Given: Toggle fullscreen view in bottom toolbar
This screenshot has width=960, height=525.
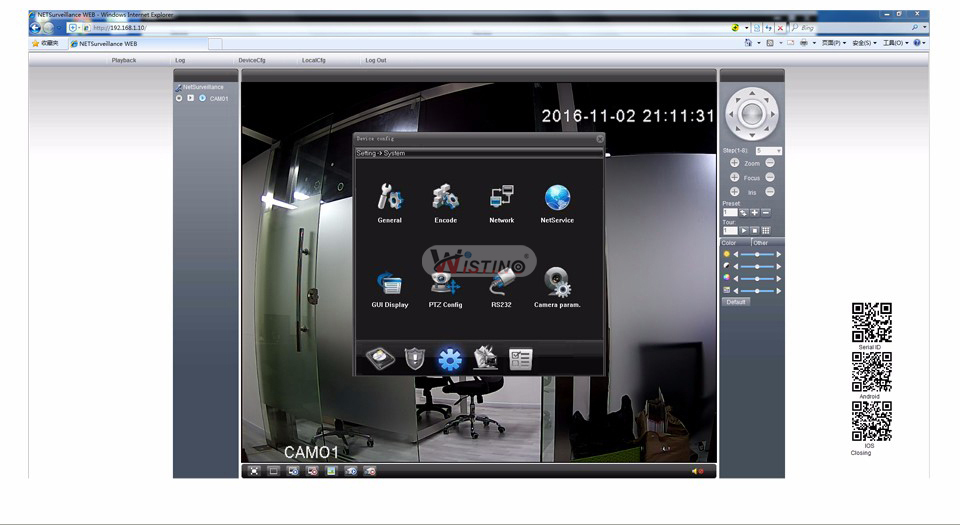Looking at the screenshot, I should 254,471.
